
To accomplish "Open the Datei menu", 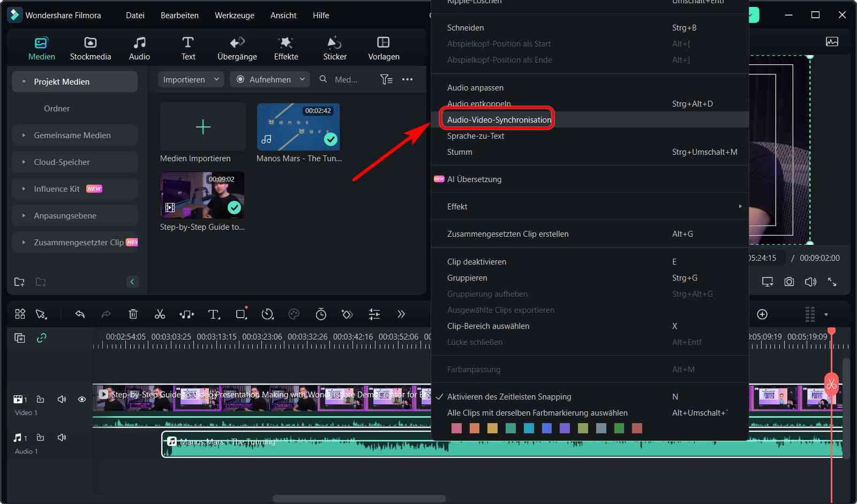I will click(135, 15).
